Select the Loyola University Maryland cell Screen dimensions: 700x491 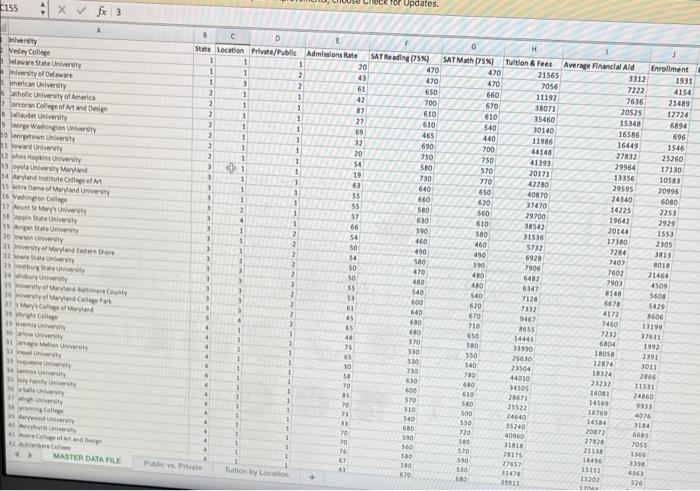[x=50, y=170]
